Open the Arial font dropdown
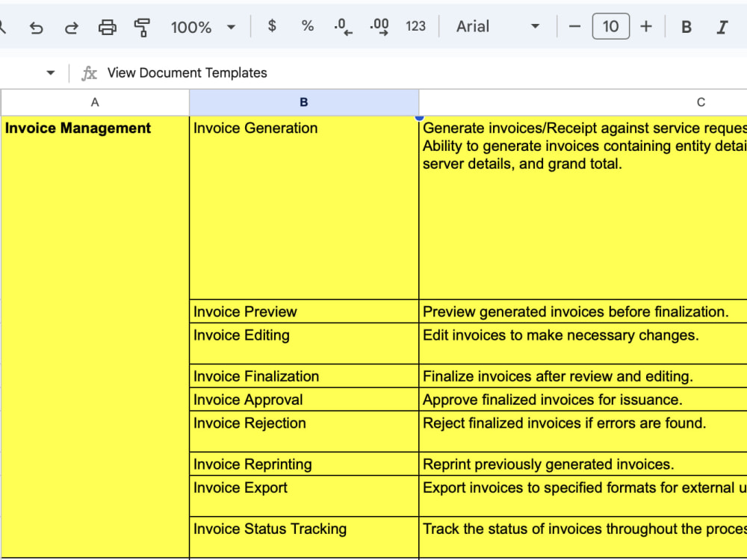 click(x=498, y=26)
